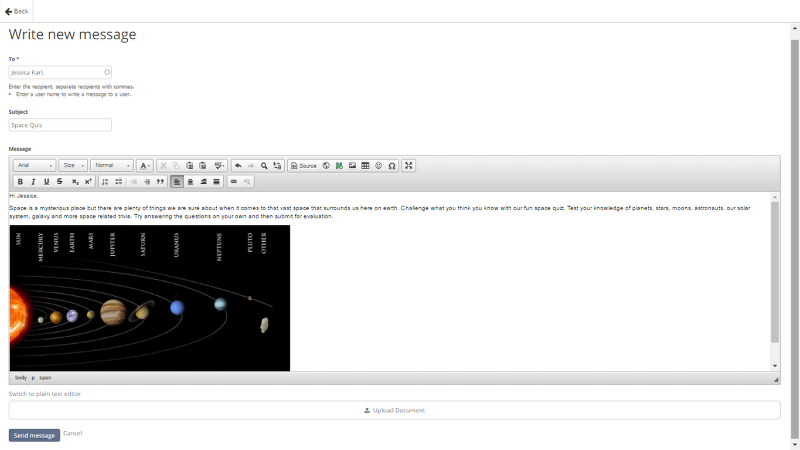Open the Replace tool
The width and height of the screenshot is (800, 450).
pos(277,166)
